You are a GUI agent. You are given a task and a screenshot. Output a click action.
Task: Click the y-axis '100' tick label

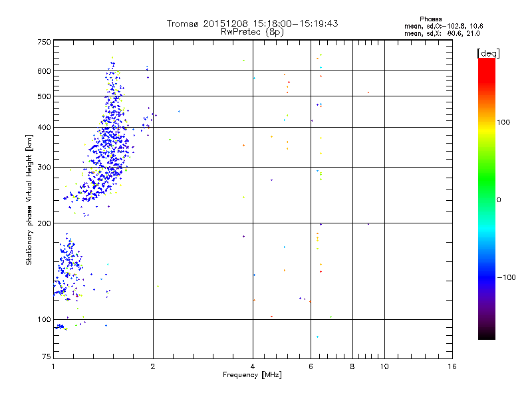pyautogui.click(x=44, y=320)
